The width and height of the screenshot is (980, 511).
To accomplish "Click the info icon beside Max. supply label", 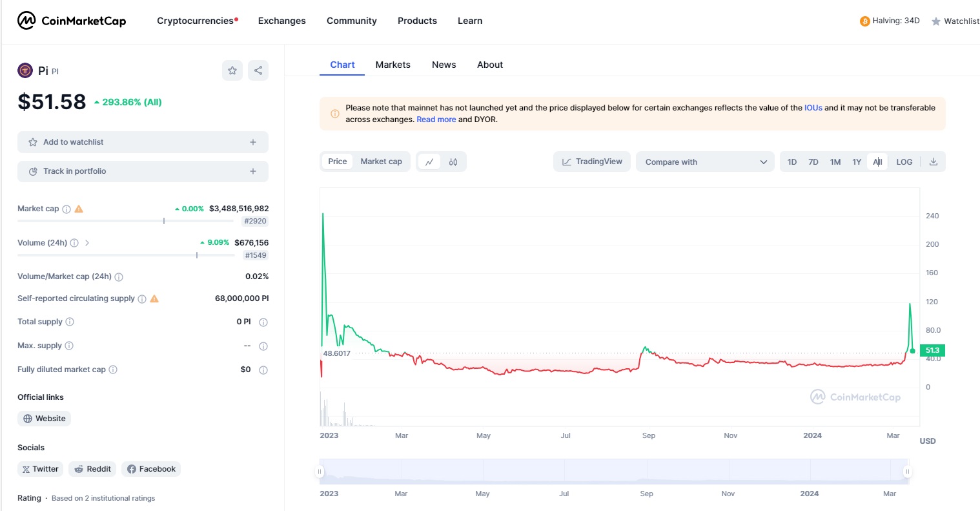I will [69, 346].
